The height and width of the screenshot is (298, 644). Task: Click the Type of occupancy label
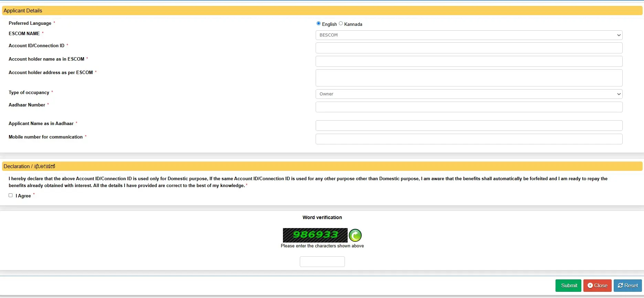click(29, 92)
